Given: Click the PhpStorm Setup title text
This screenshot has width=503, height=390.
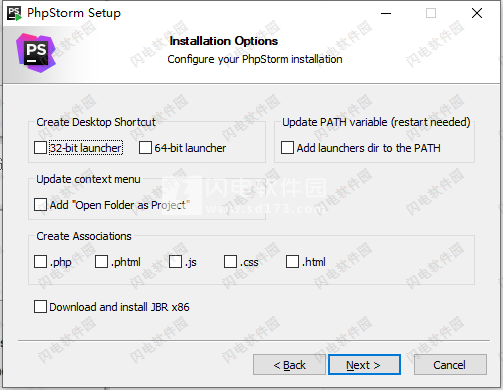Looking at the screenshot, I should (x=74, y=13).
